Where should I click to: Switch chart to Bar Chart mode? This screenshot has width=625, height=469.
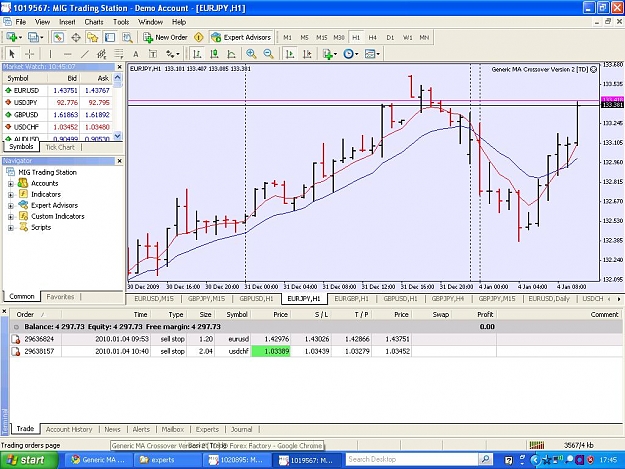pos(197,53)
